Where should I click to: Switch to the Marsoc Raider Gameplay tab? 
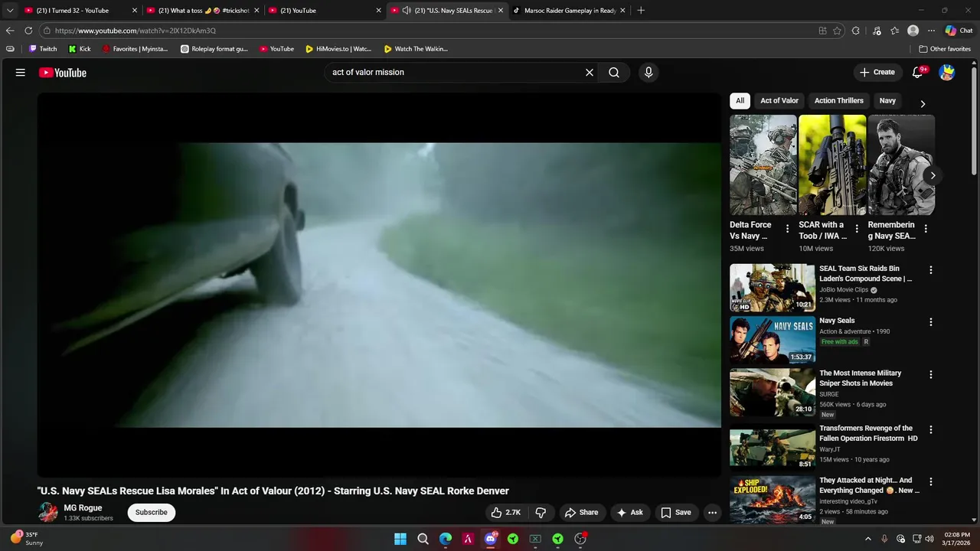(x=570, y=11)
